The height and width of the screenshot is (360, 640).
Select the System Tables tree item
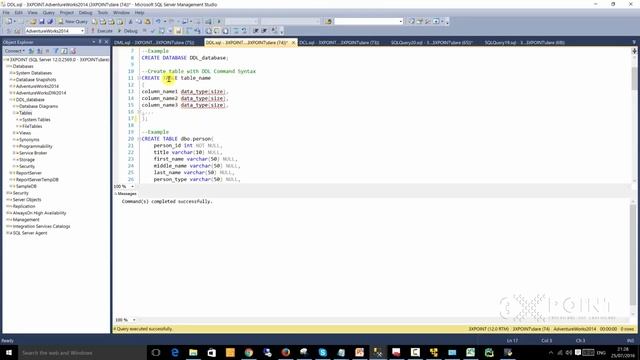[36, 120]
